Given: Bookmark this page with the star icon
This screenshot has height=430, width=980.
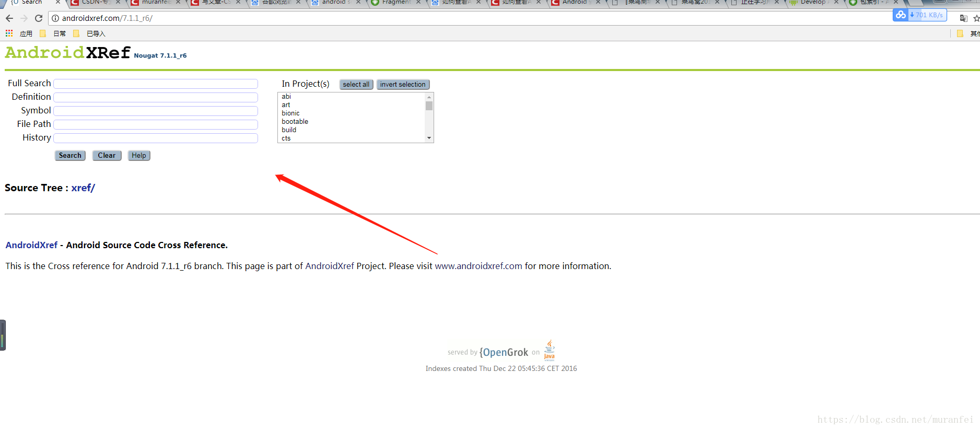Looking at the screenshot, I should [x=976, y=18].
